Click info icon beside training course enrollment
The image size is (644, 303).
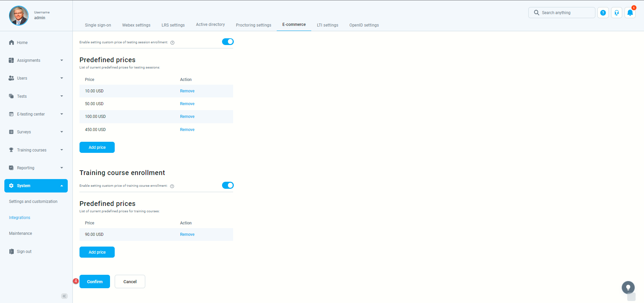(172, 186)
